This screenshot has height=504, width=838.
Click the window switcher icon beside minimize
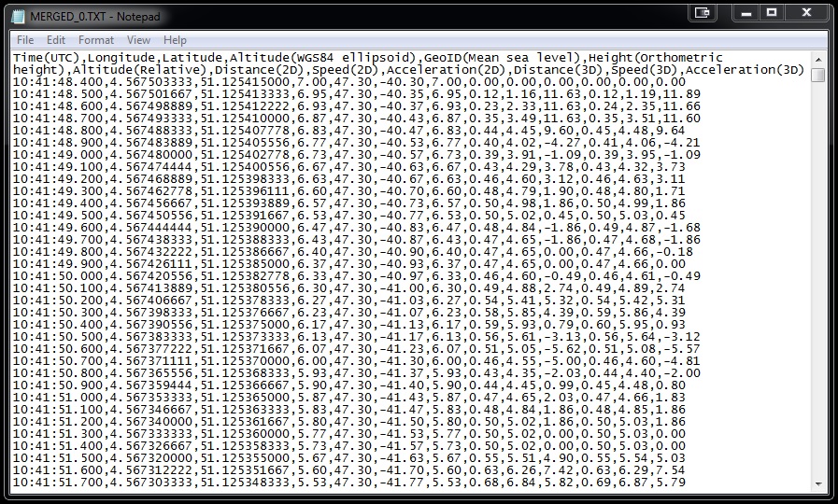[x=702, y=12]
